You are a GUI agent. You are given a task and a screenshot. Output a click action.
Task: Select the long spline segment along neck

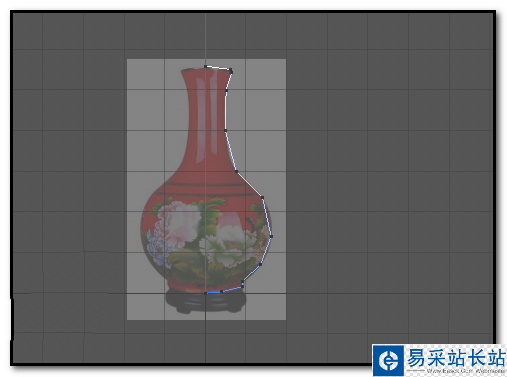pyautogui.click(x=226, y=110)
